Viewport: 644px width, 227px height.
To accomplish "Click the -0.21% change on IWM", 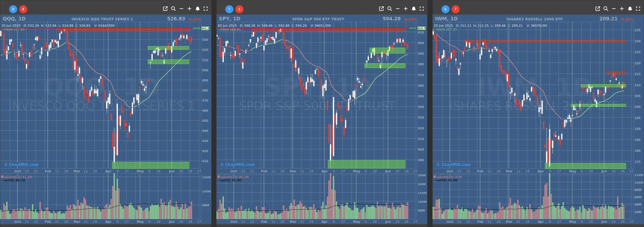I will 626,19.
